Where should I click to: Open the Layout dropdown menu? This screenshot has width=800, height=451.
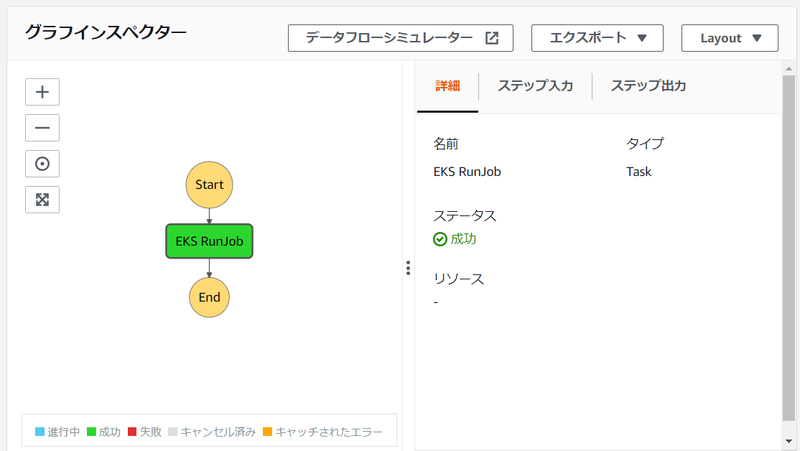[729, 38]
